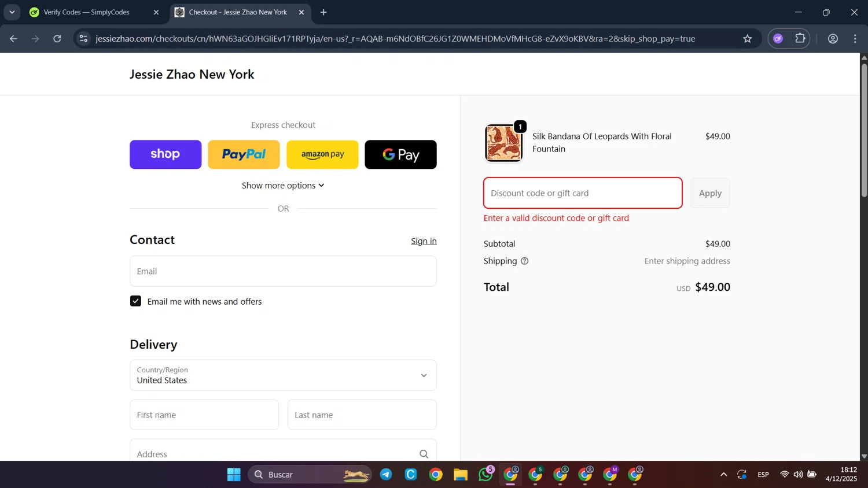This screenshot has height=488, width=868.
Task: Click the Total $49.00 amount
Action: click(x=712, y=287)
